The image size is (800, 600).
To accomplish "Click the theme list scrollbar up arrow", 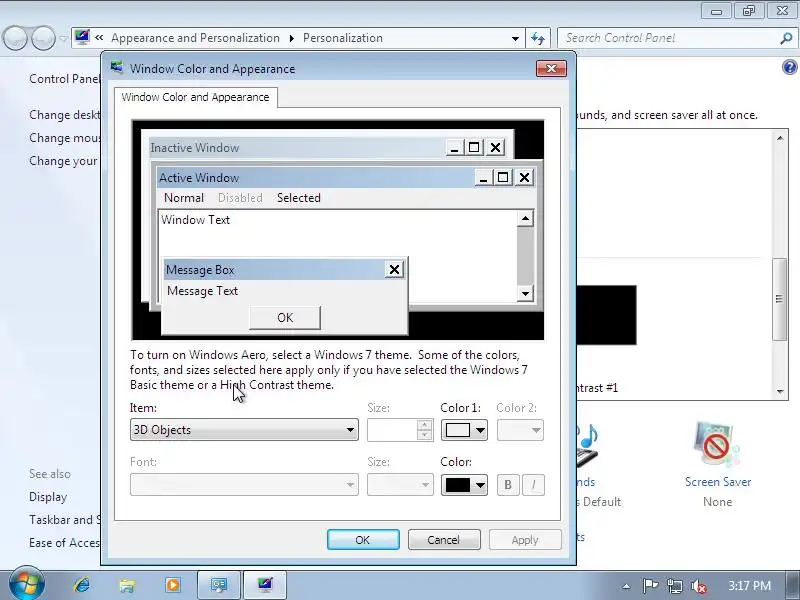I will click(x=780, y=138).
